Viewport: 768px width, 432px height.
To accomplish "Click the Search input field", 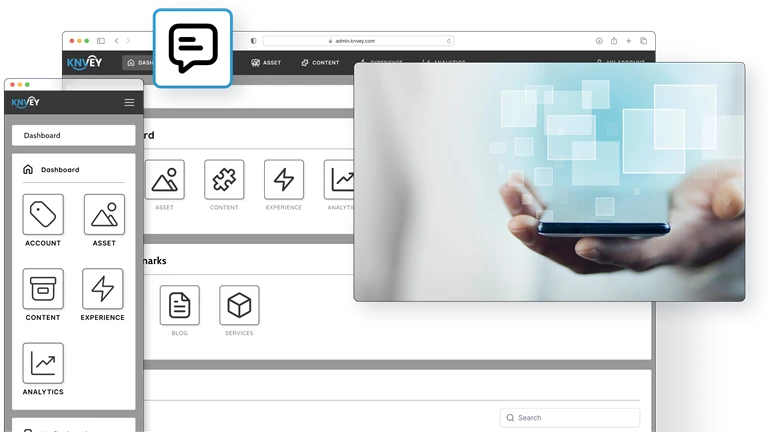I will tap(570, 418).
